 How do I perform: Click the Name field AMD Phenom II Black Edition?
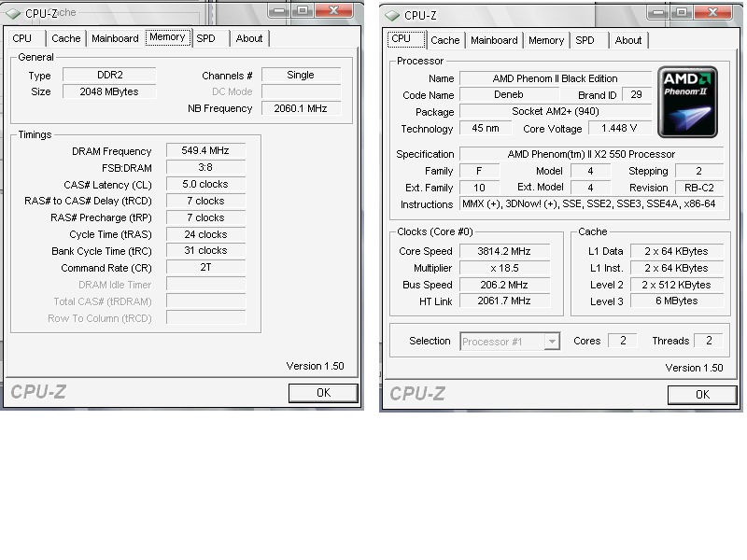click(x=556, y=78)
